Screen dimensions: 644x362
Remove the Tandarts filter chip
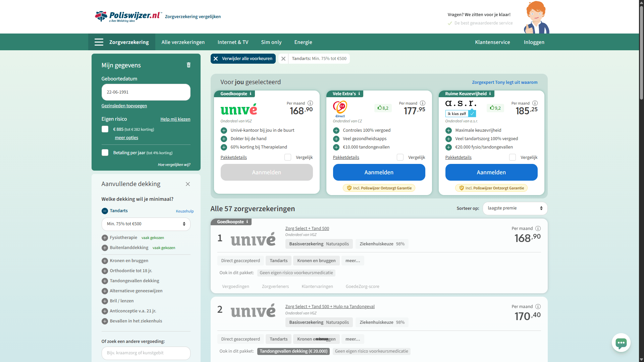click(283, 59)
